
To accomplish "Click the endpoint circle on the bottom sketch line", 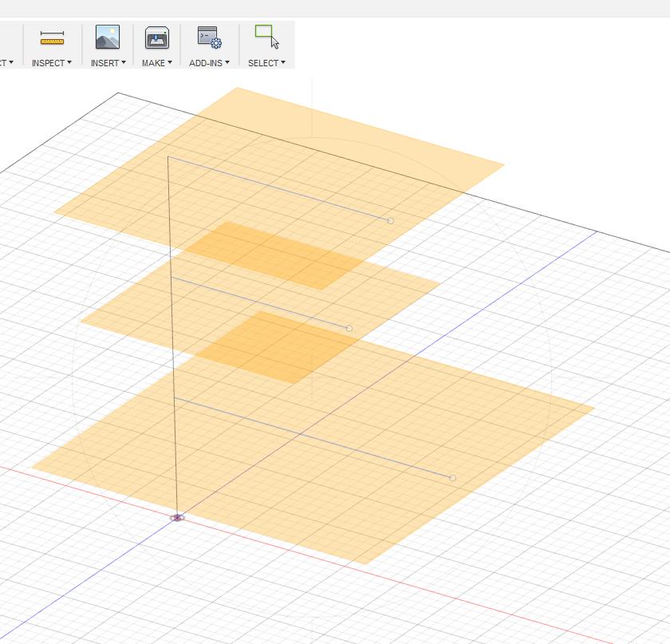I will pyautogui.click(x=451, y=478).
